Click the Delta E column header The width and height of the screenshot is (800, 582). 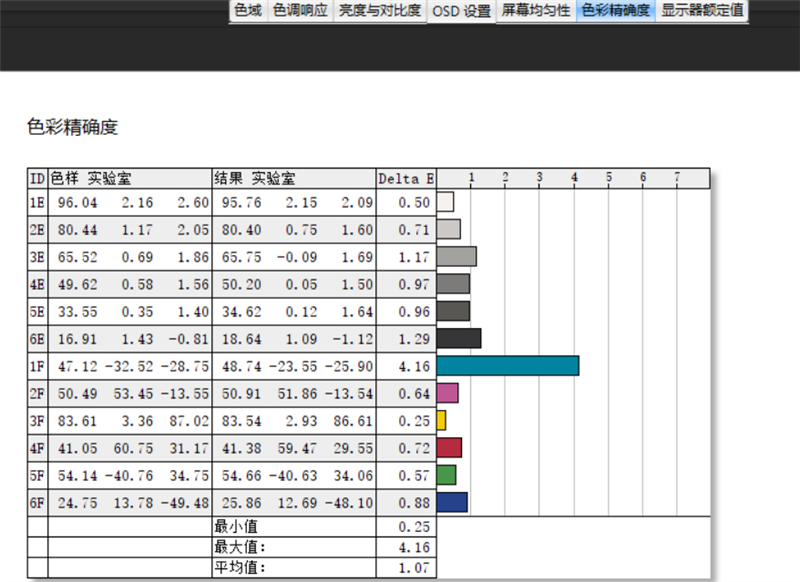tap(406, 179)
